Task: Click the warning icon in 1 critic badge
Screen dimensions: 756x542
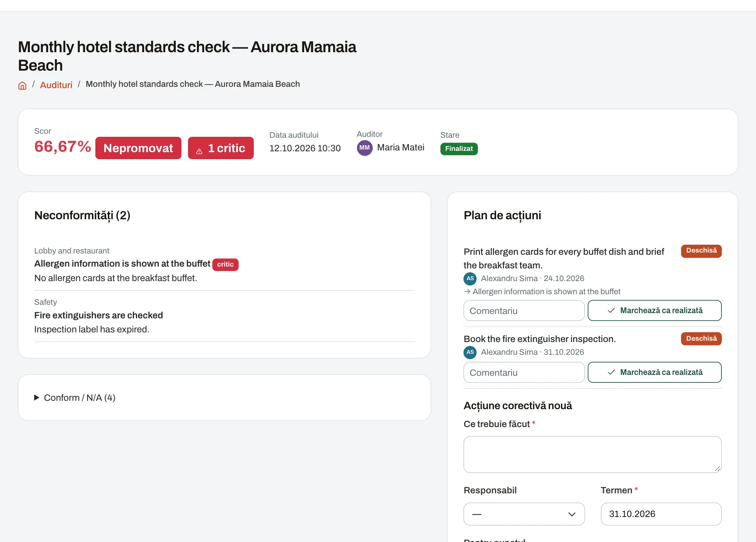Action: 199,151
